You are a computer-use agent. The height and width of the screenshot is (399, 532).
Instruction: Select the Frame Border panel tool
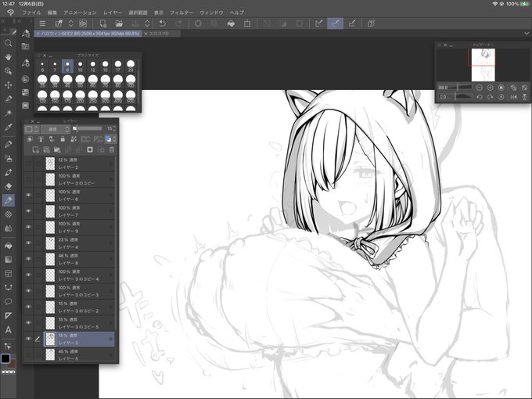click(x=9, y=274)
